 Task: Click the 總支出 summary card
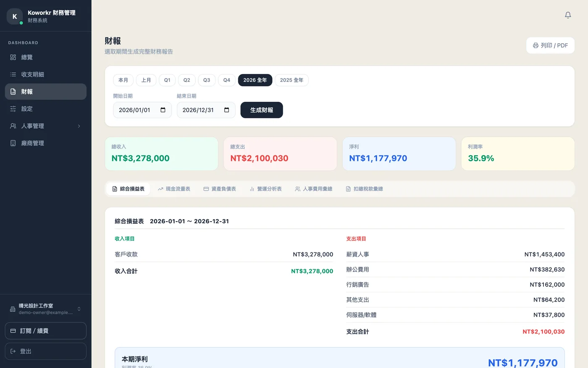(x=280, y=154)
